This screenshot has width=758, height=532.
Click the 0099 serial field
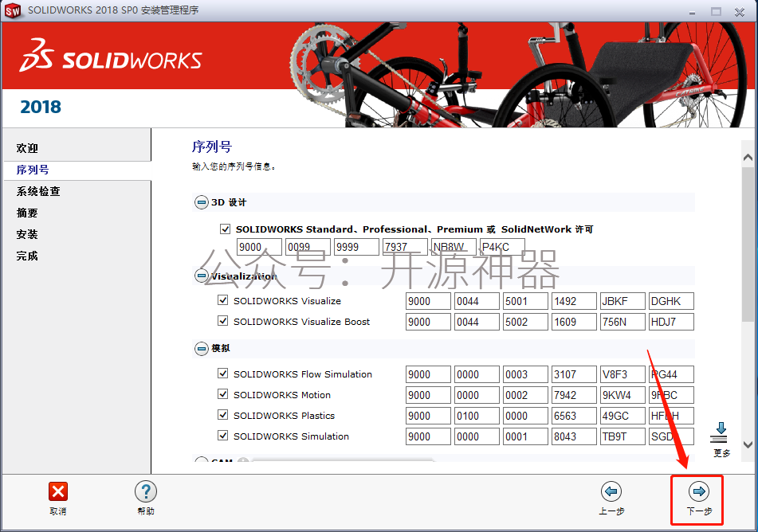(308, 247)
